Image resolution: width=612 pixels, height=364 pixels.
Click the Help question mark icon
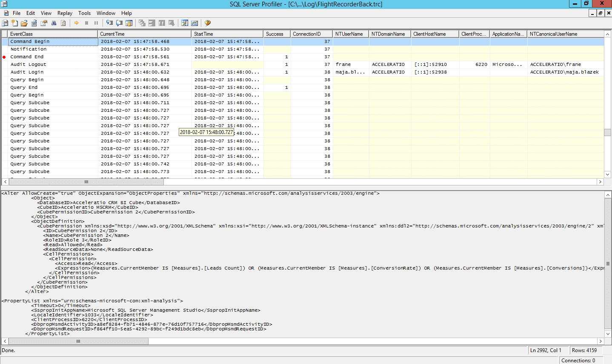207,23
